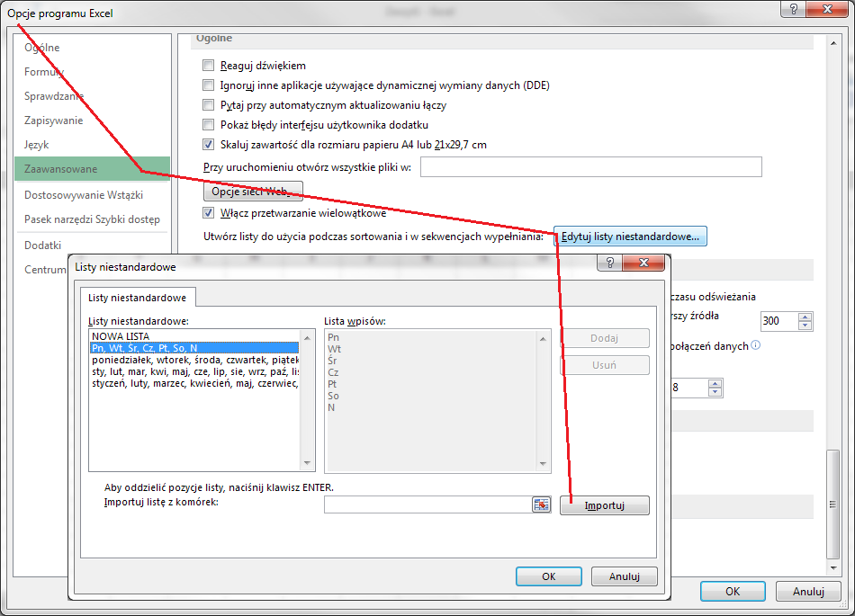Select the Pn, Wt, Śr, Cz list
The height and width of the screenshot is (616, 855).
pos(194,348)
